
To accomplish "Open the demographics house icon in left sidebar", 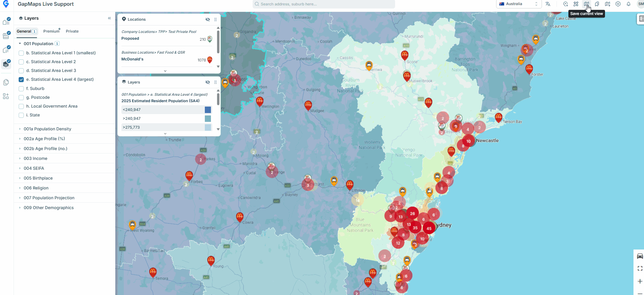I will 6,22.
